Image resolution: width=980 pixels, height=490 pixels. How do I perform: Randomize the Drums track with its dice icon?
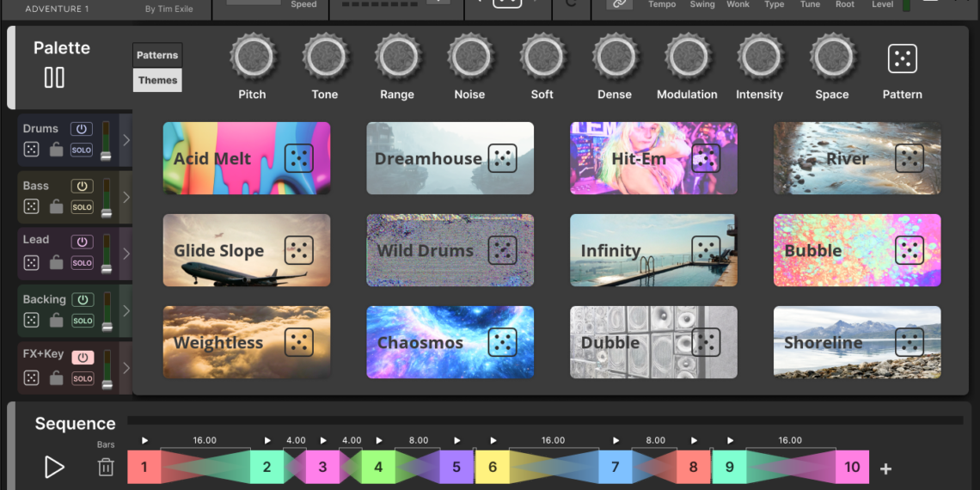[31, 150]
